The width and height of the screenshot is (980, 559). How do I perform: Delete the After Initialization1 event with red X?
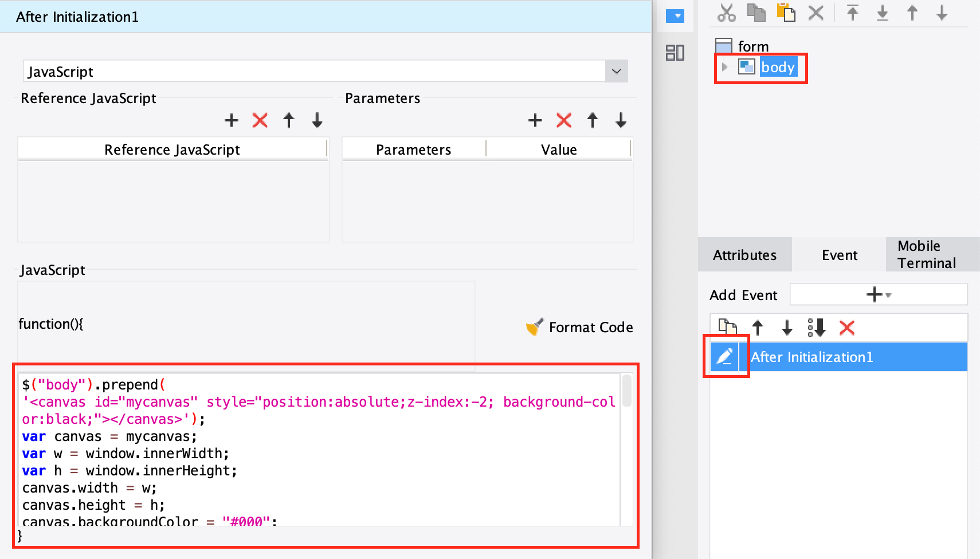coord(848,328)
